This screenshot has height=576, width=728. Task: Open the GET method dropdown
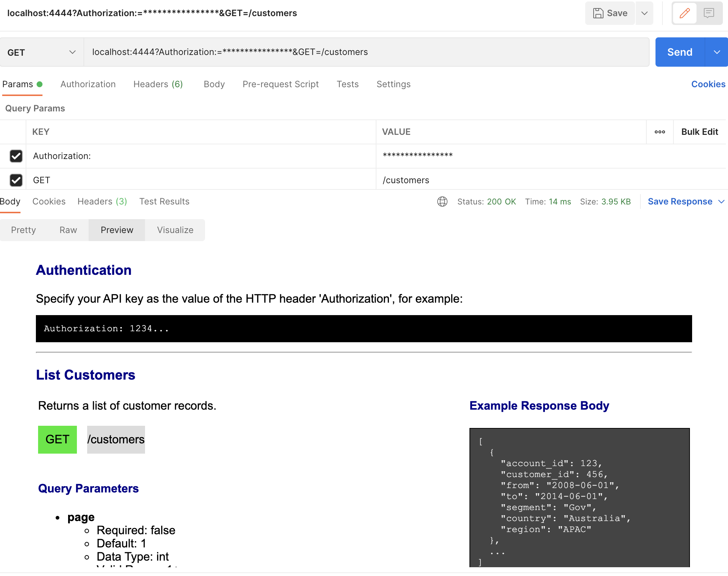click(42, 52)
